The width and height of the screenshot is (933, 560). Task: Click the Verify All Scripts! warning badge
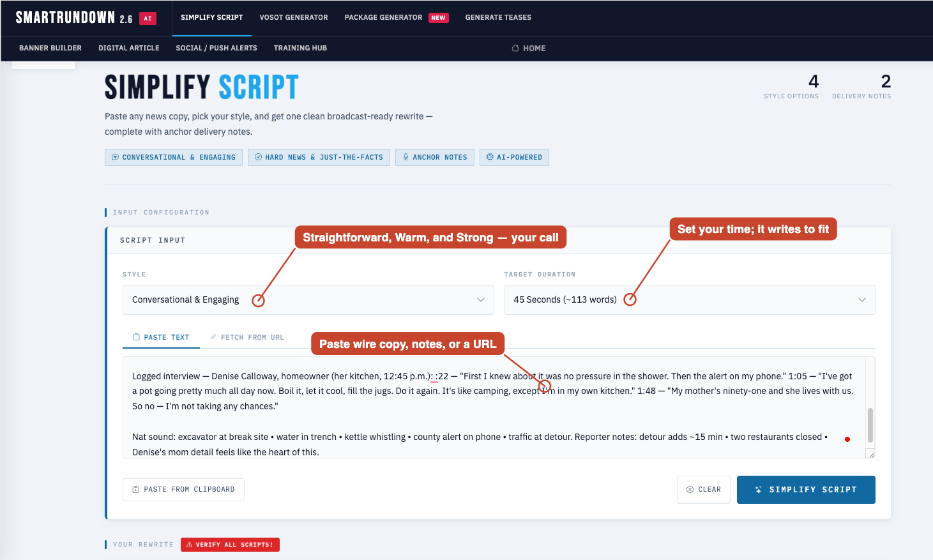tap(230, 545)
